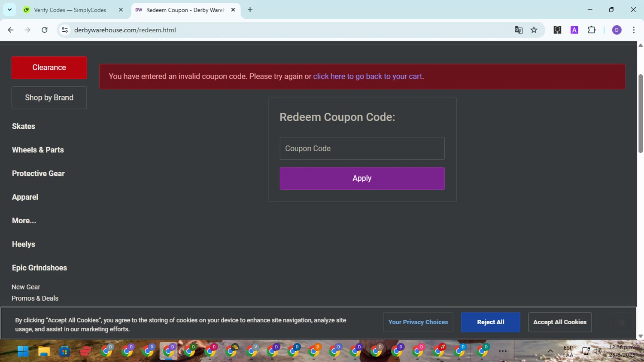
Task: Open the Windows Start menu
Action: [x=23, y=351]
